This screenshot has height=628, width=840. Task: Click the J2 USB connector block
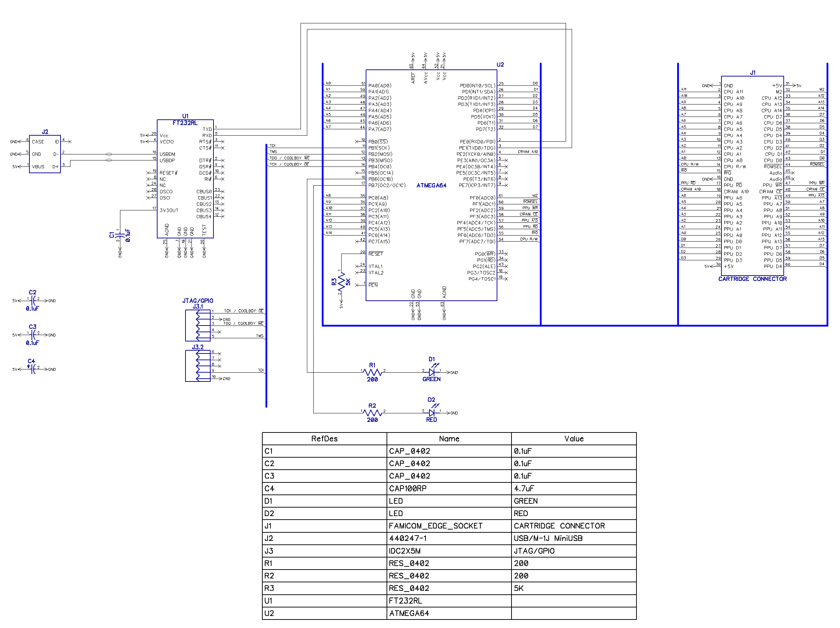(45, 154)
